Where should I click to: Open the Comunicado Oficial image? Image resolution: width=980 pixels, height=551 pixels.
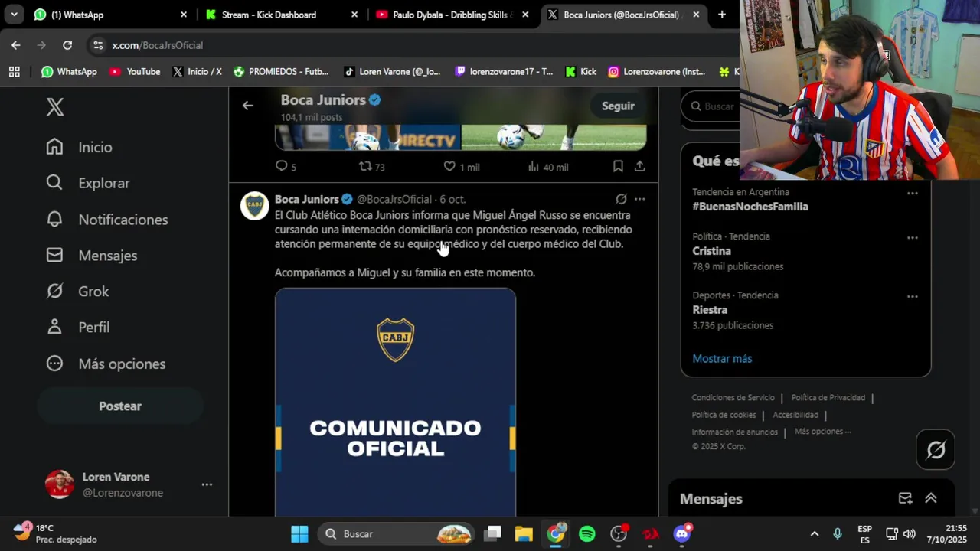(x=395, y=403)
